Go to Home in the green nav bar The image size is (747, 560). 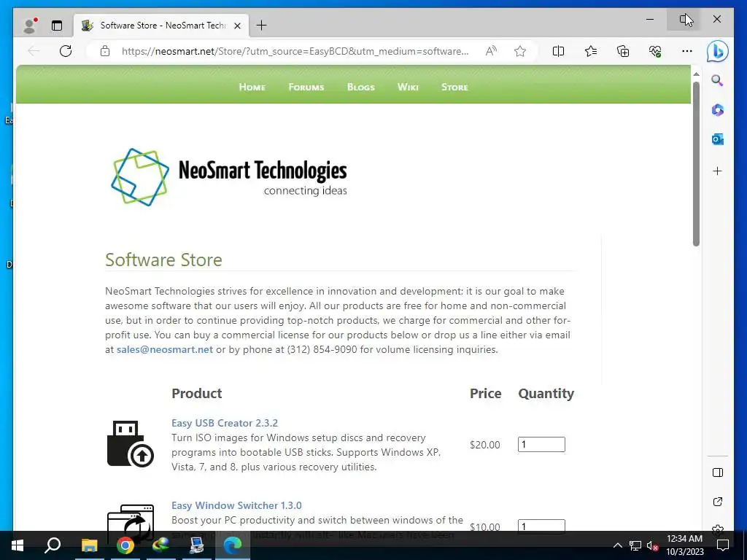[x=252, y=87]
